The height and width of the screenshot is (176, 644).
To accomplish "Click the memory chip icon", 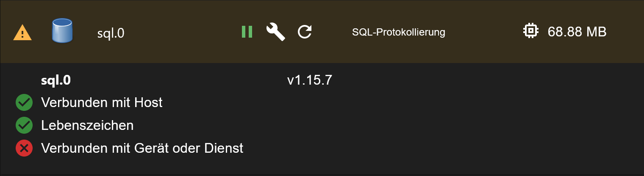I will (530, 31).
